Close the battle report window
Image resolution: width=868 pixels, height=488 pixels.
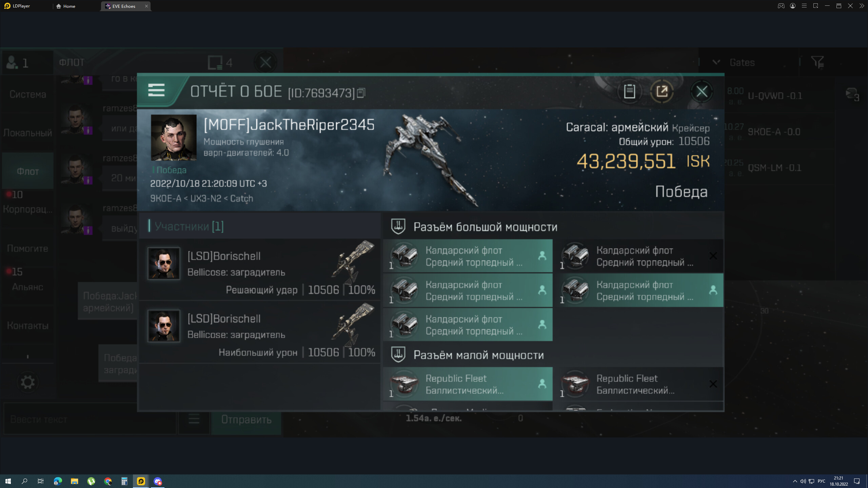pos(702,91)
